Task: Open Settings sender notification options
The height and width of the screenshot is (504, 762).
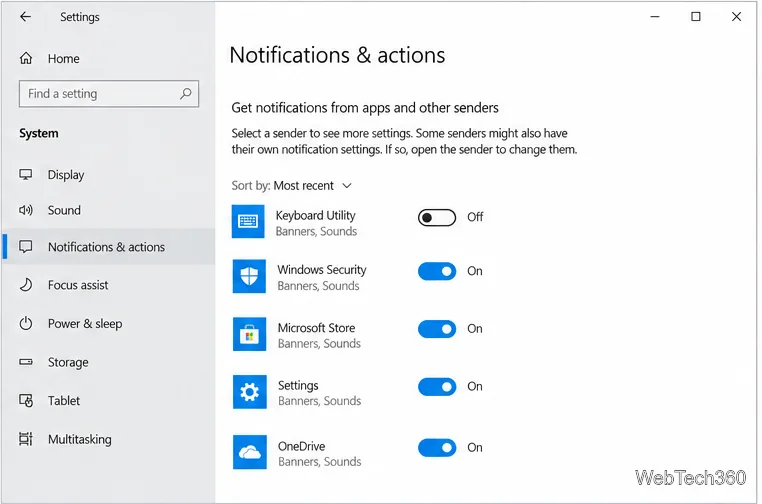Action: (x=319, y=393)
